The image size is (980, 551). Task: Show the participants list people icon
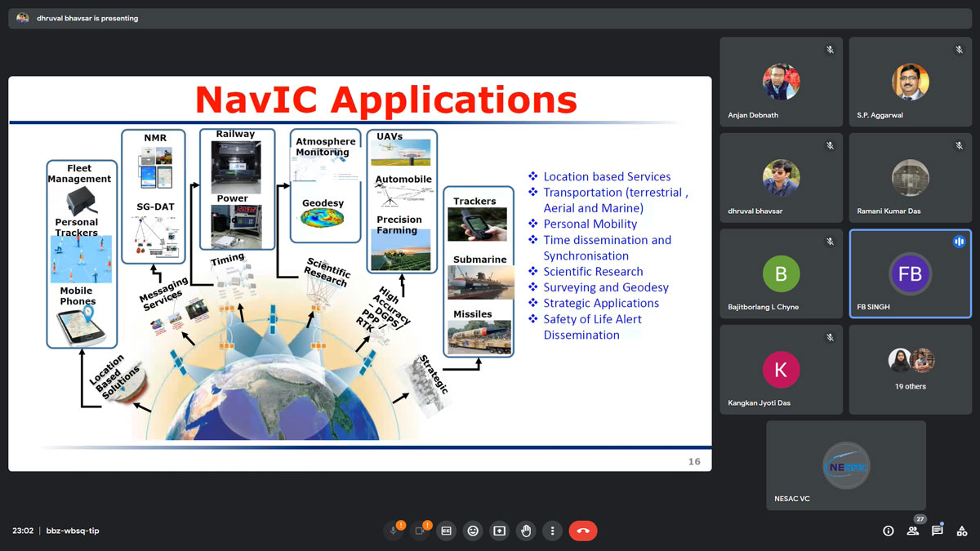tap(913, 531)
